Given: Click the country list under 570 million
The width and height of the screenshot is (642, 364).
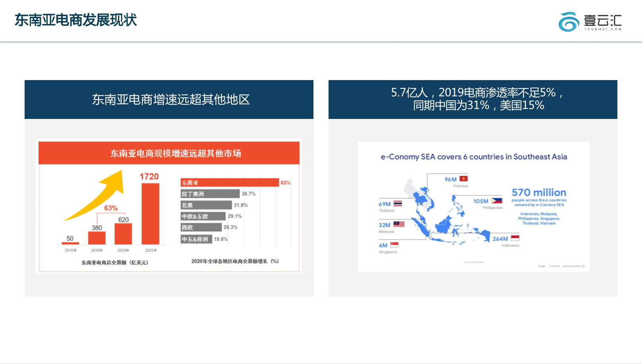Looking at the screenshot, I should [x=539, y=218].
